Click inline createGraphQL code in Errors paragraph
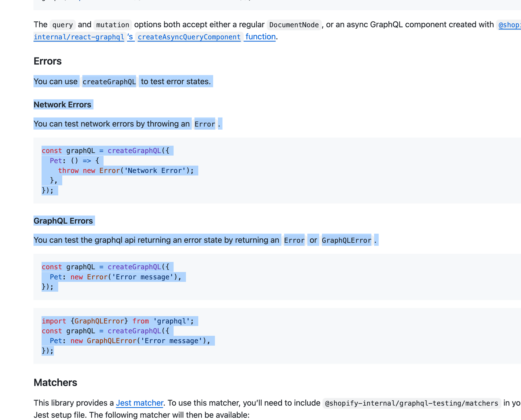Image resolution: width=521 pixels, height=420 pixels. tap(109, 82)
